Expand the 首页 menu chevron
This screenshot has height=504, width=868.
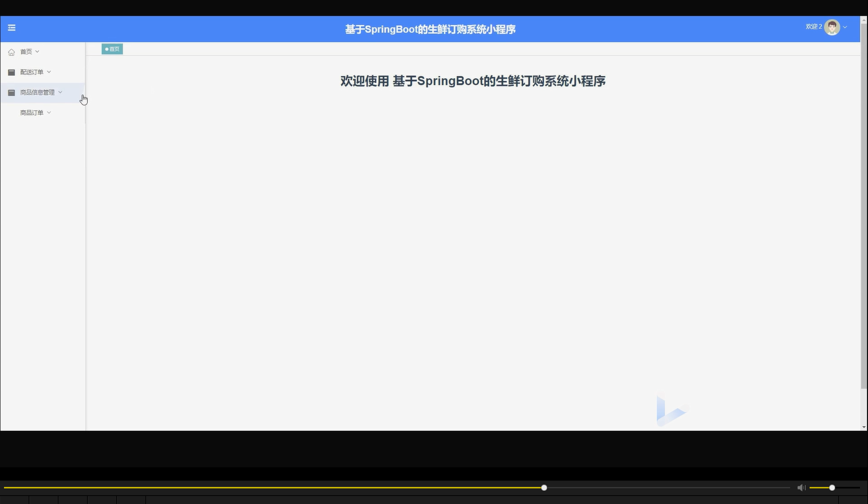37,52
